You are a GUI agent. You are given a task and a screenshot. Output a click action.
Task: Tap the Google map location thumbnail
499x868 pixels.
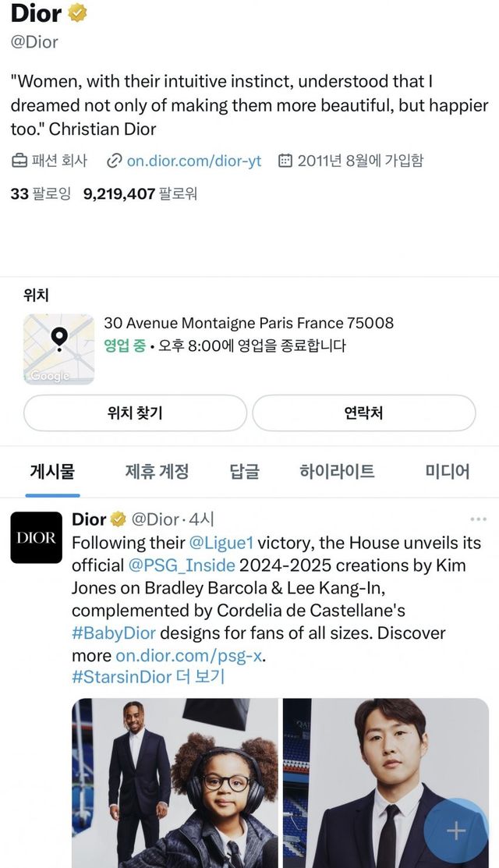58,349
